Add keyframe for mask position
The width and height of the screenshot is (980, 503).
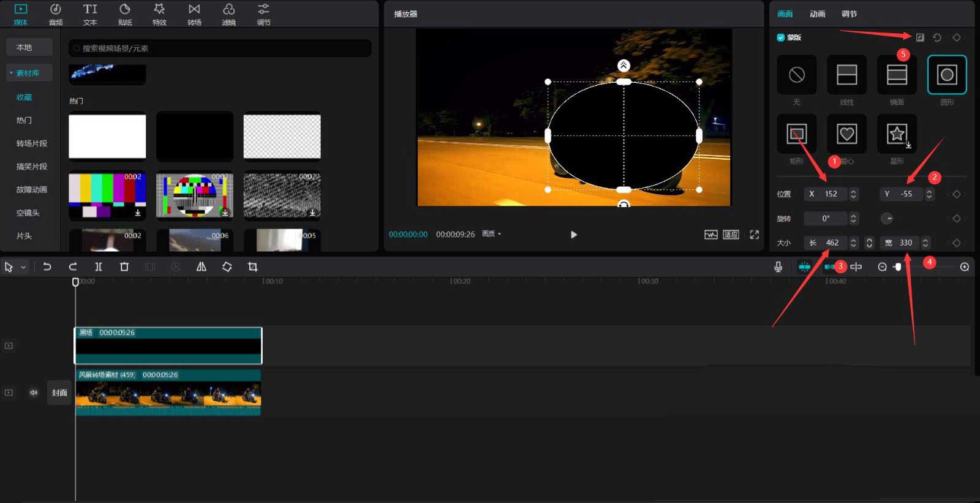coord(956,194)
